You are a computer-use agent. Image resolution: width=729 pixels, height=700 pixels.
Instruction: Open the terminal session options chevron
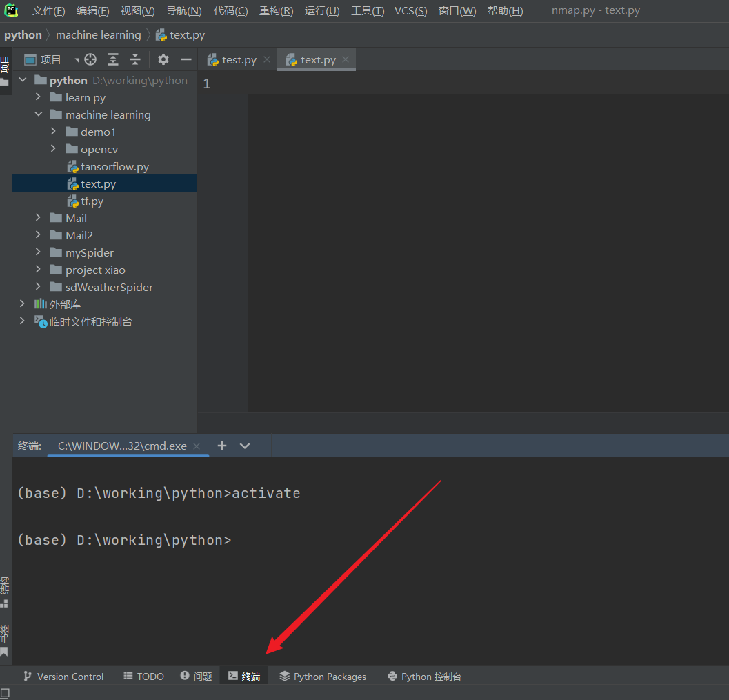tap(244, 446)
